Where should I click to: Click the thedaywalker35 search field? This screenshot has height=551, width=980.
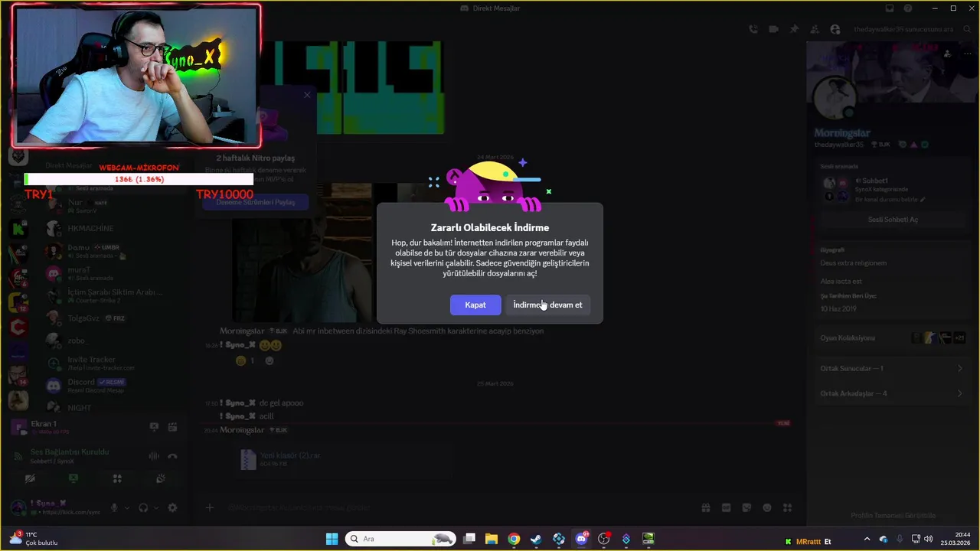(x=912, y=29)
